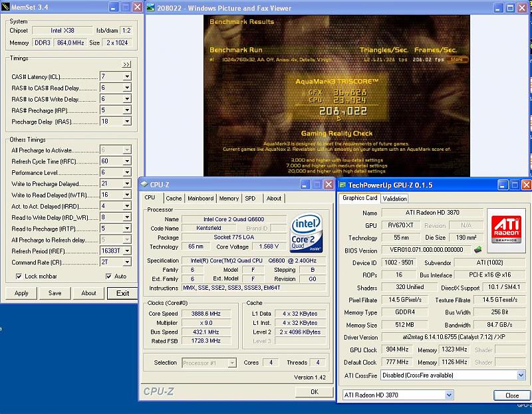Open the Performance Level dropdown
Image resolution: width=532 pixels, height=414 pixels.
coord(127,172)
